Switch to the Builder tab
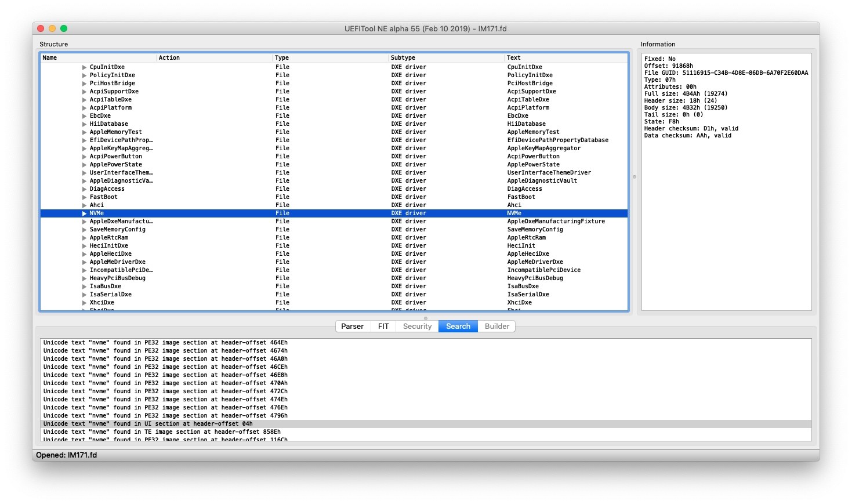Screen dimensions: 852x504 tap(496, 326)
